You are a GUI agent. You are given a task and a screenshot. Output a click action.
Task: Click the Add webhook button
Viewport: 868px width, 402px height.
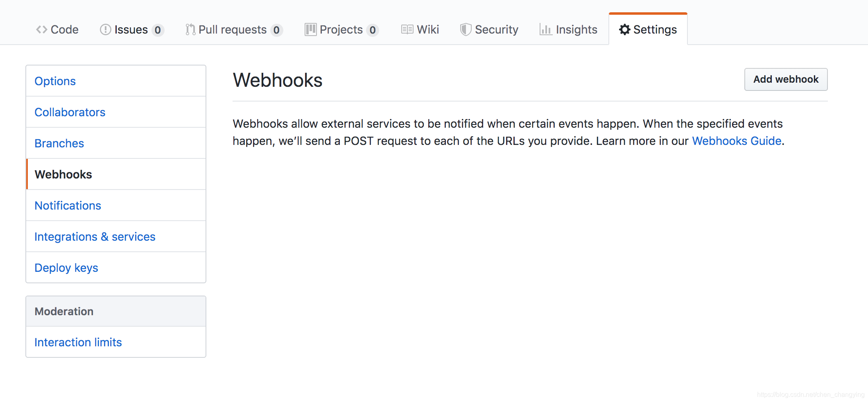[786, 79]
